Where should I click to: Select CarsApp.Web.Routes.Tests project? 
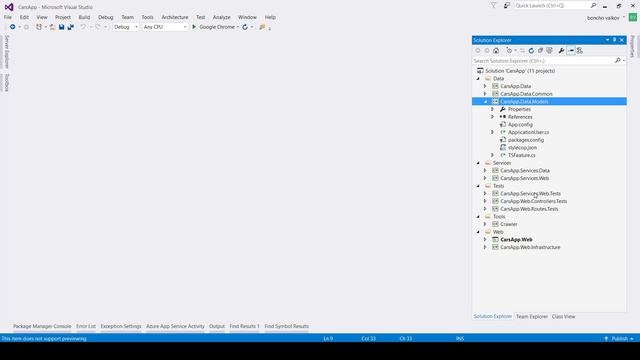[x=529, y=209]
